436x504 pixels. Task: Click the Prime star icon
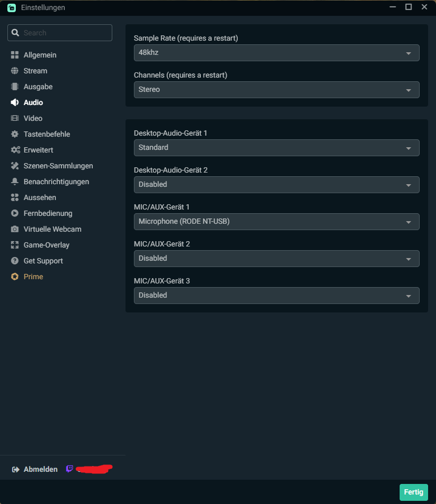(15, 277)
